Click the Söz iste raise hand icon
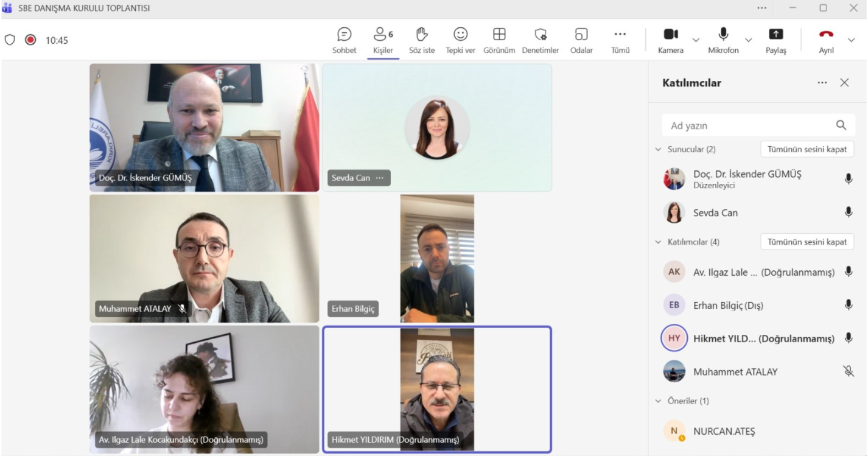 point(421,40)
